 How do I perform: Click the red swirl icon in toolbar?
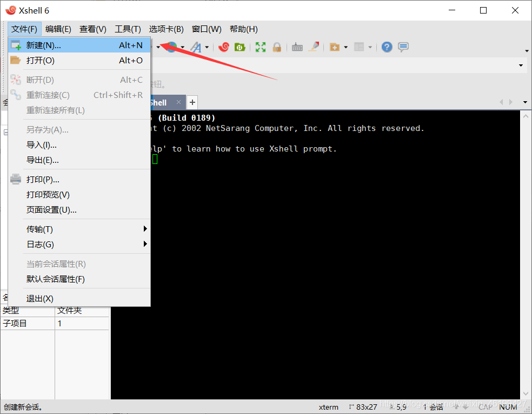click(x=224, y=47)
